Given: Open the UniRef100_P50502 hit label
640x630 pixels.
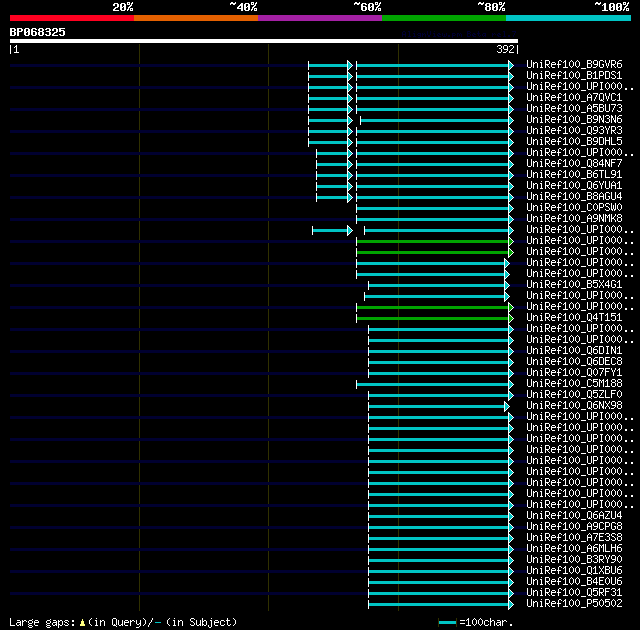Looking at the screenshot, I should [x=574, y=603].
